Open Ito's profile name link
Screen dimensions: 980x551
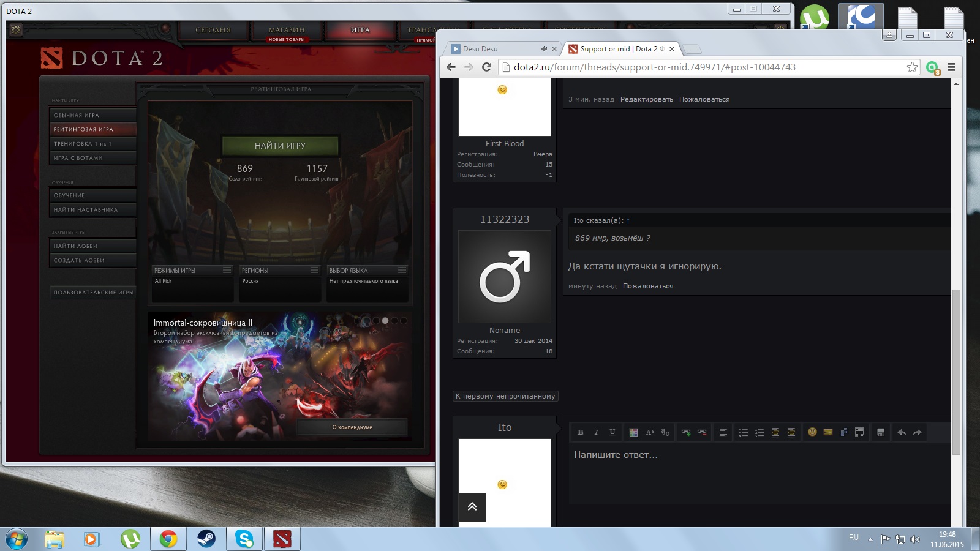(x=505, y=427)
